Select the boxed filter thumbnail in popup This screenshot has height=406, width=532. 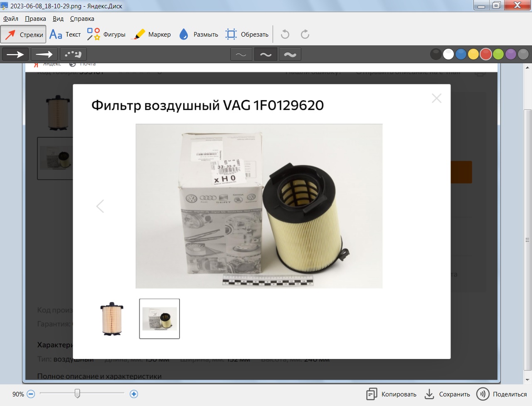pyautogui.click(x=160, y=319)
